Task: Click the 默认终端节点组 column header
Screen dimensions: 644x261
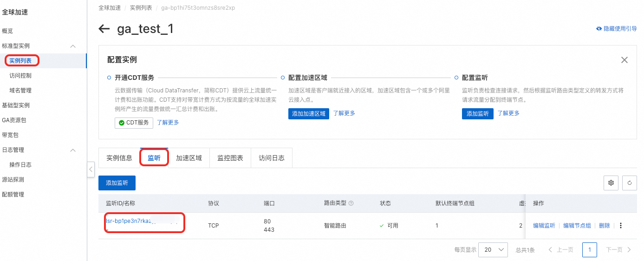Action: 455,203
